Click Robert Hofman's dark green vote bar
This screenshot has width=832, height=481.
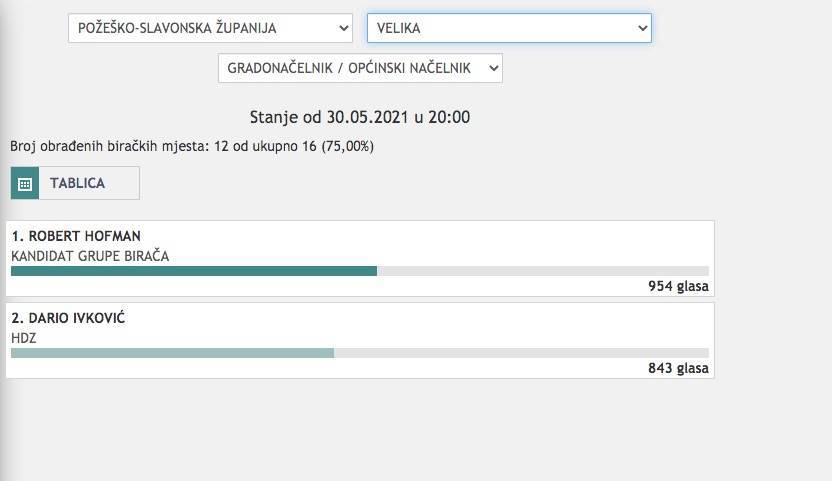(x=194, y=271)
